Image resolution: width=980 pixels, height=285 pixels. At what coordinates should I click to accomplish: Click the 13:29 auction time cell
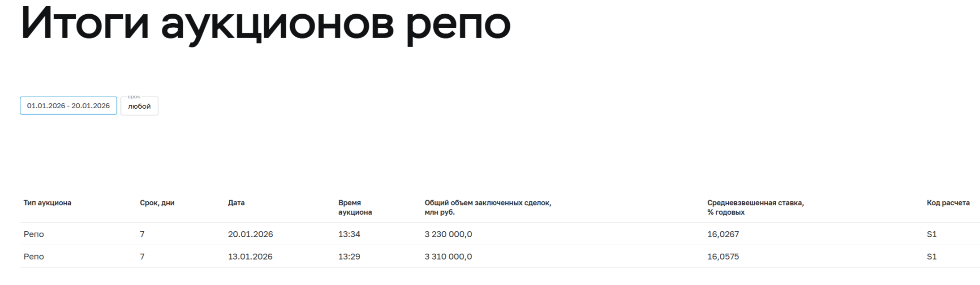tap(349, 256)
